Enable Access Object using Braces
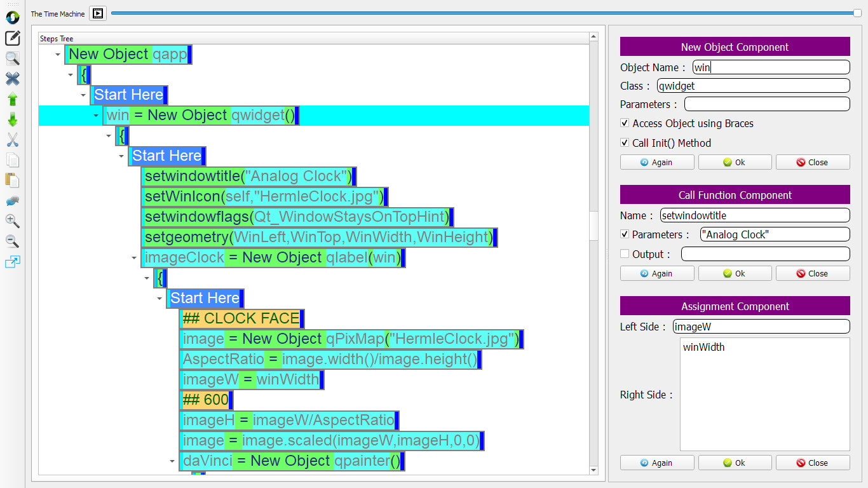Image resolution: width=868 pixels, height=488 pixels. coord(625,123)
